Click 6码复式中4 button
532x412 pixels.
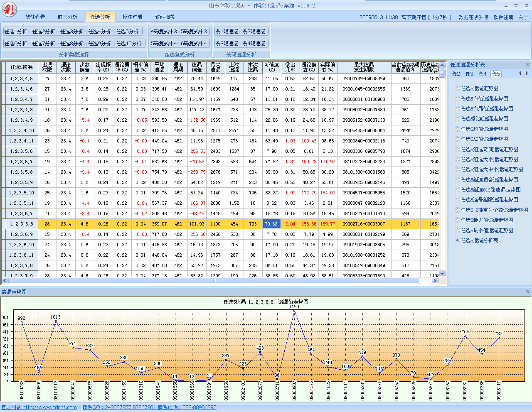coord(194,44)
